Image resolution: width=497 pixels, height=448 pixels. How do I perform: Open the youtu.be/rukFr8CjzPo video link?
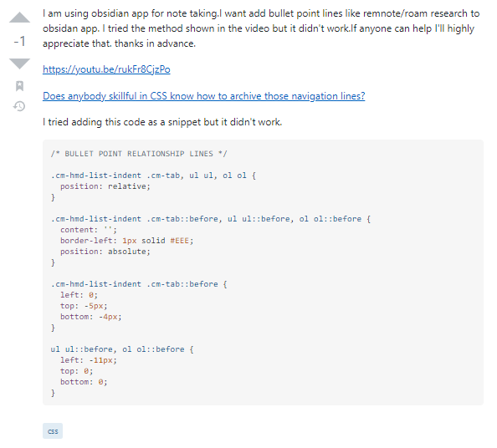[106, 69]
